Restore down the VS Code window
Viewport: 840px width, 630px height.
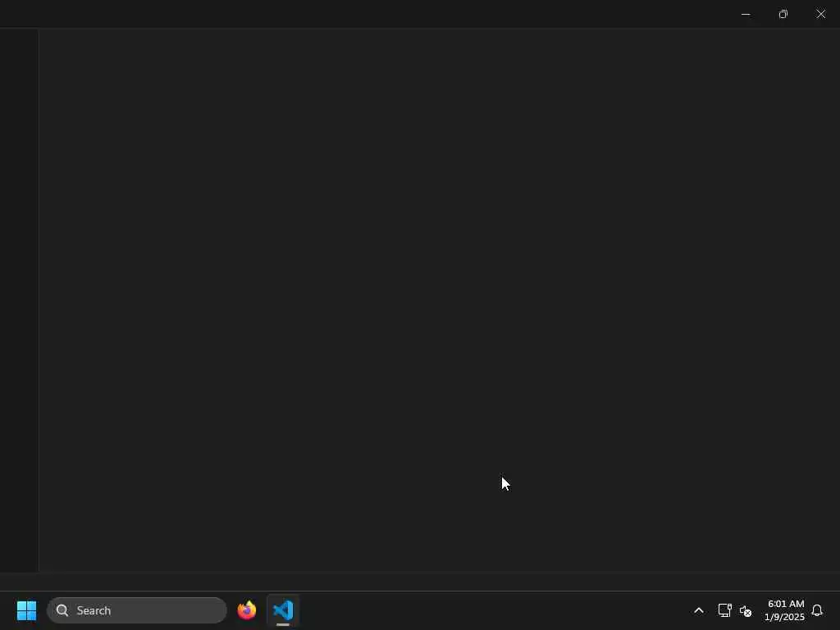pyautogui.click(x=783, y=14)
